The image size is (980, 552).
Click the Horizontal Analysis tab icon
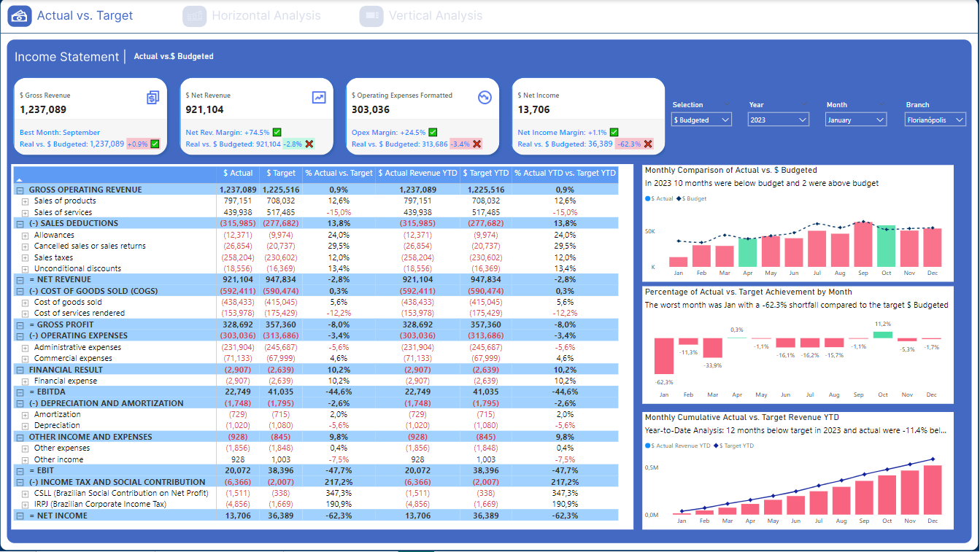pyautogui.click(x=195, y=15)
